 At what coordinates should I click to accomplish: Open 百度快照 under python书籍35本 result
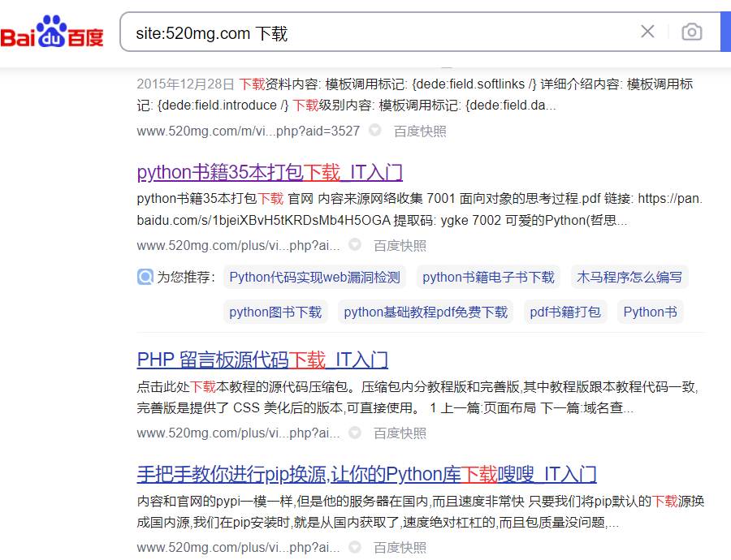tap(400, 246)
